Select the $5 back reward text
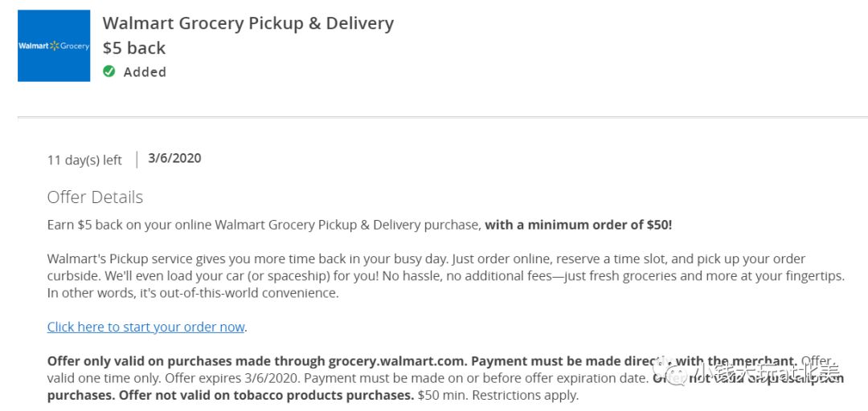This screenshot has height=411, width=868. [134, 48]
